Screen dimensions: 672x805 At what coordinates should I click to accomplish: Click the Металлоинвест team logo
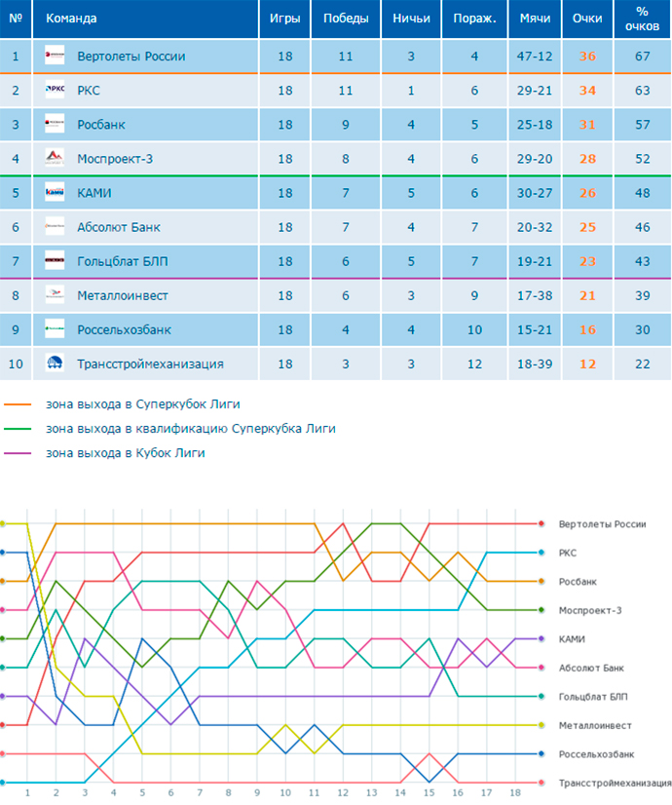55,294
